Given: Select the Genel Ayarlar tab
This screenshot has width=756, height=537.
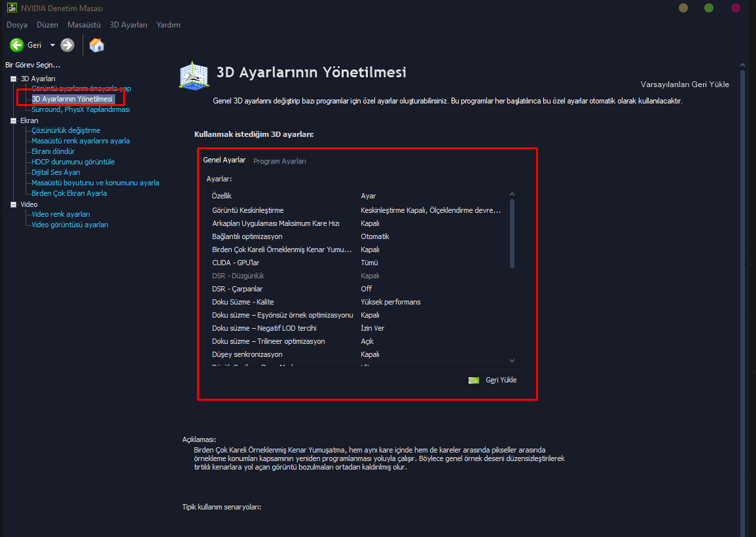Looking at the screenshot, I should [225, 160].
